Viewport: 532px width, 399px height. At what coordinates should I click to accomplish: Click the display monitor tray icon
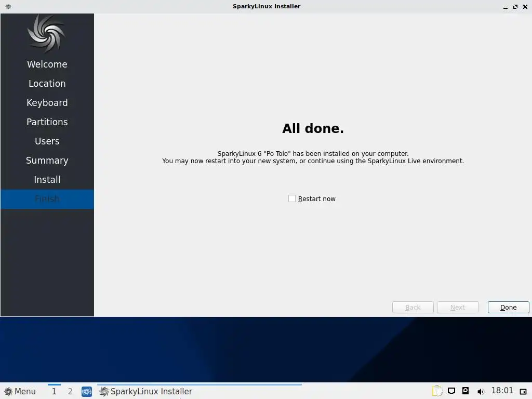[x=451, y=391]
